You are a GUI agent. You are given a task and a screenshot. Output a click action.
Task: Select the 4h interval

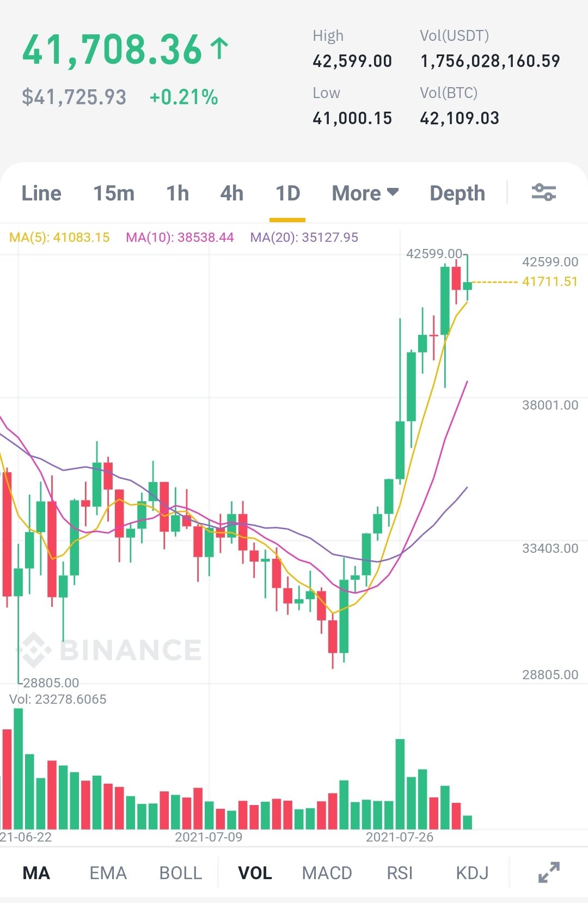232,193
